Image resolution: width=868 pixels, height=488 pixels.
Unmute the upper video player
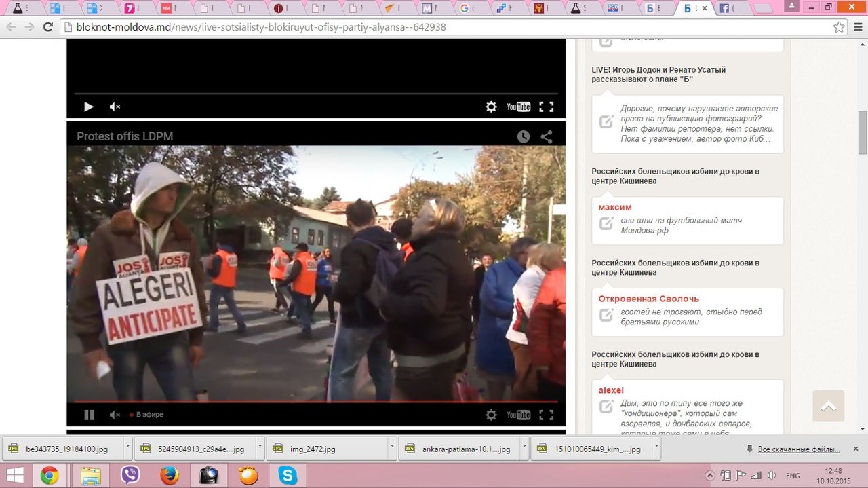(x=115, y=107)
